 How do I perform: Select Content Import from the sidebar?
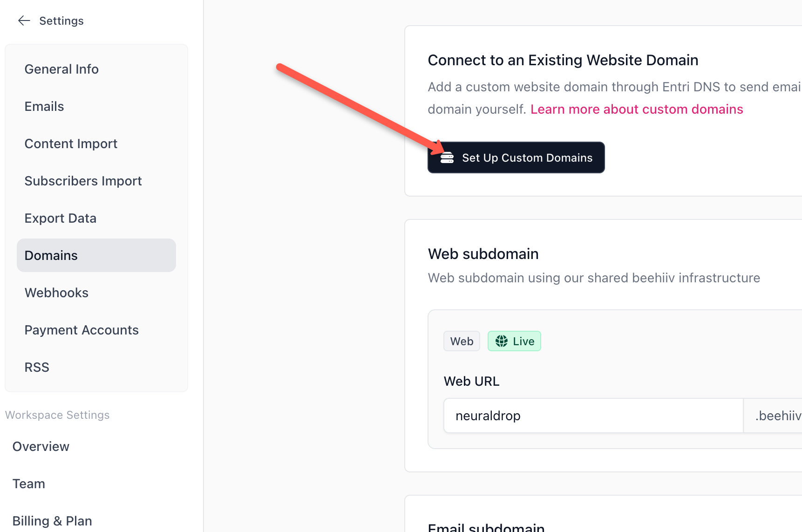(71, 143)
